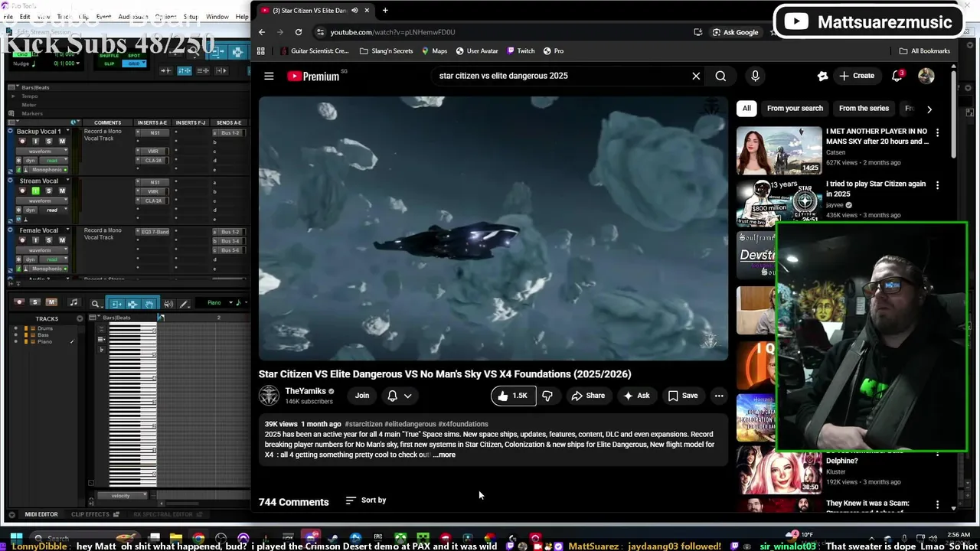This screenshot has width=980, height=551.
Task: Share the video
Action: 588,396
